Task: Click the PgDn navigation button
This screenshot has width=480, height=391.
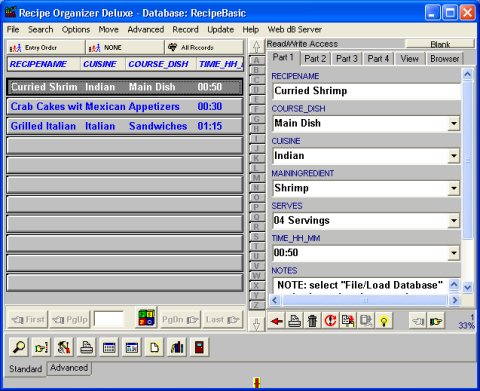Action: click(x=180, y=320)
